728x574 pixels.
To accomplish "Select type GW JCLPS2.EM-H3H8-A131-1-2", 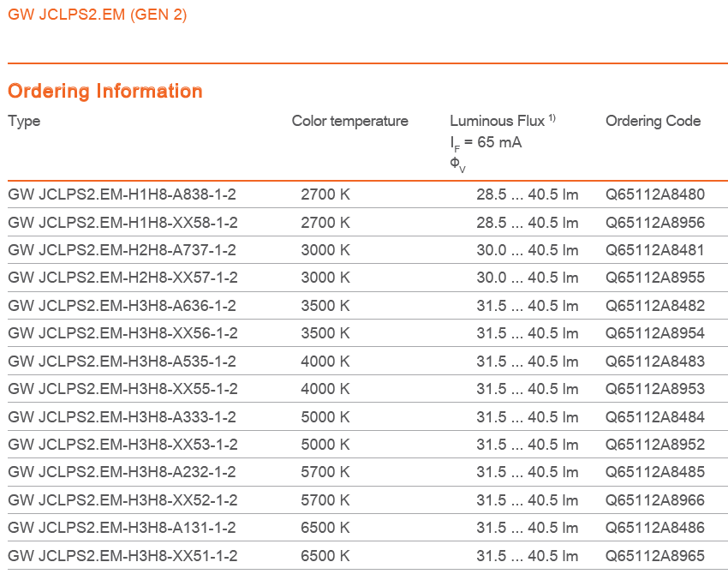I will tap(122, 528).
